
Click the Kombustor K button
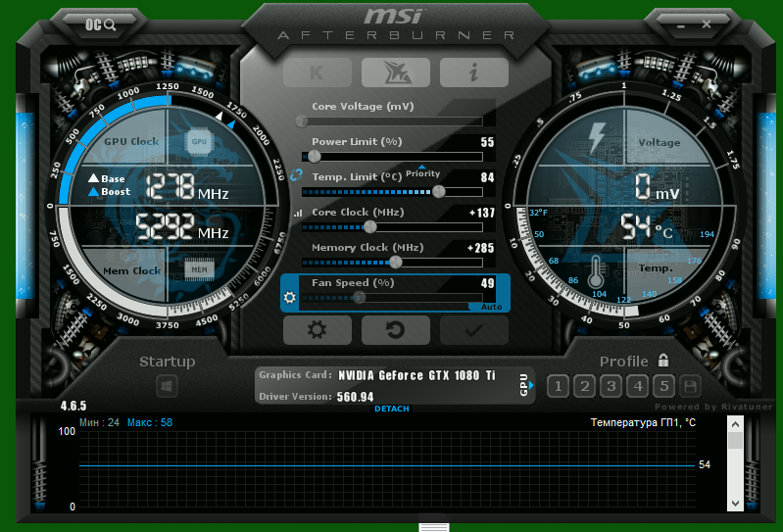pos(318,73)
